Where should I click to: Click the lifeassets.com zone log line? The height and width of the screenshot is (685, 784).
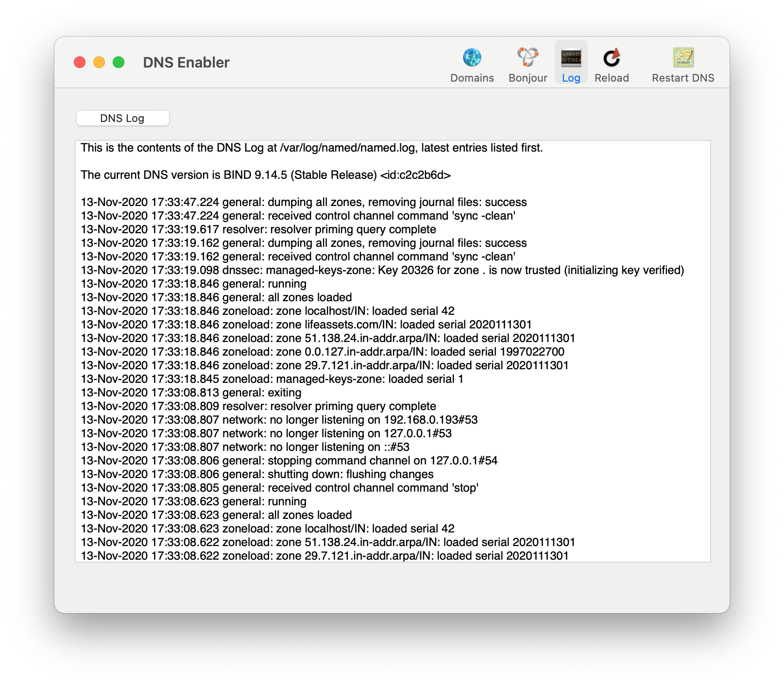pyautogui.click(x=306, y=325)
